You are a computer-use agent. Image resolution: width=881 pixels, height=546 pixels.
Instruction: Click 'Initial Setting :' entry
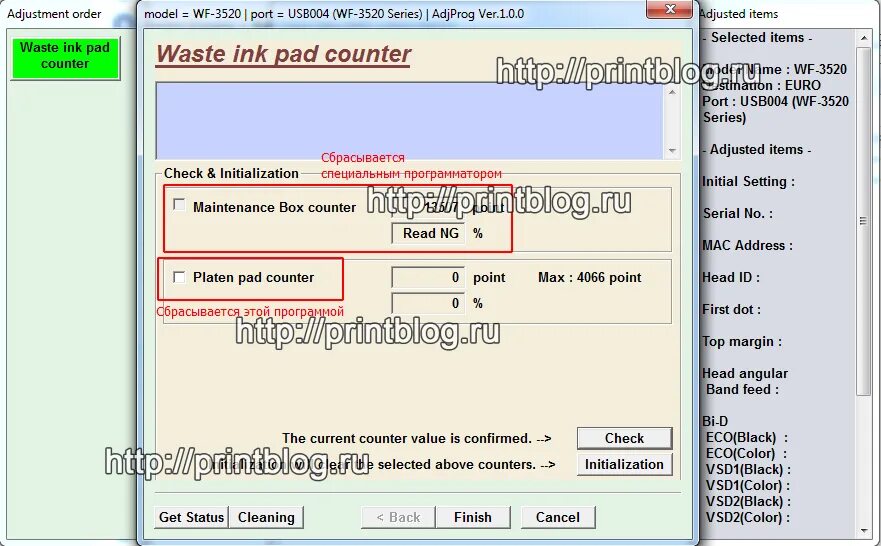(x=748, y=181)
